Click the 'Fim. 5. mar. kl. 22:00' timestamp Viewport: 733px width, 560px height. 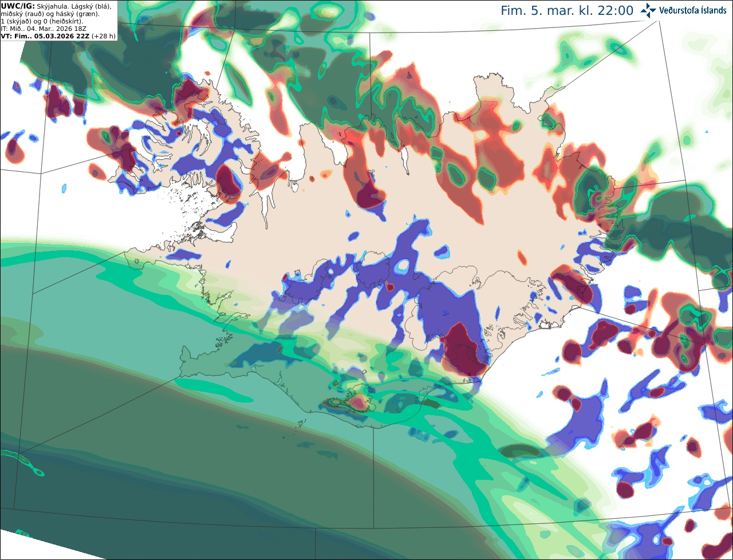point(567,10)
